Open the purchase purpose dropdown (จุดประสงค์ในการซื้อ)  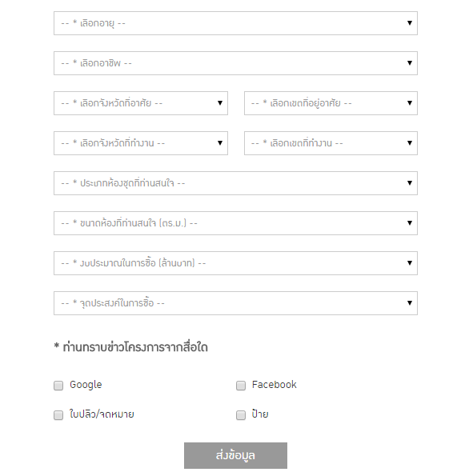[235, 303]
